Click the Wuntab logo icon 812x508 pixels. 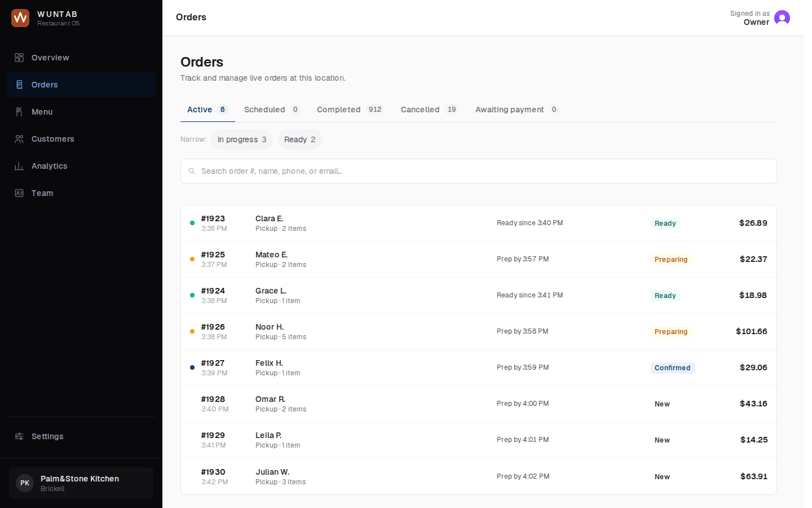[20, 18]
